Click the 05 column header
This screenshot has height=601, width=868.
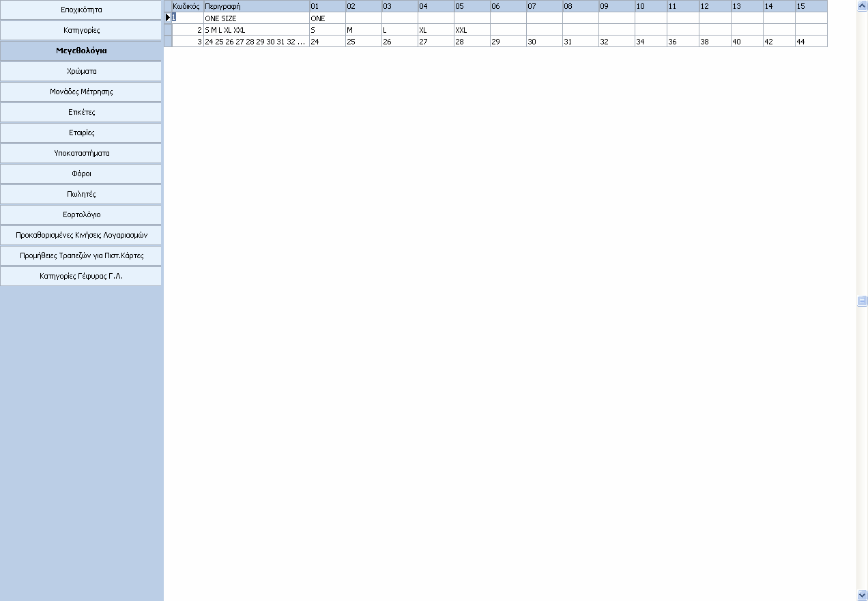pos(472,6)
